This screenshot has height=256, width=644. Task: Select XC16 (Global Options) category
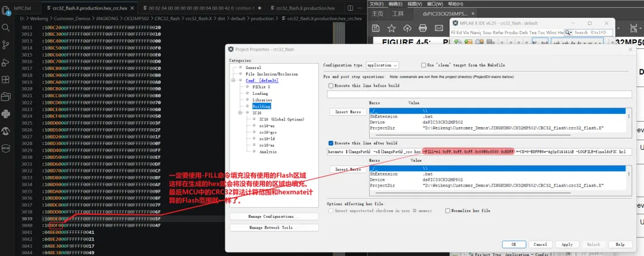[281, 119]
